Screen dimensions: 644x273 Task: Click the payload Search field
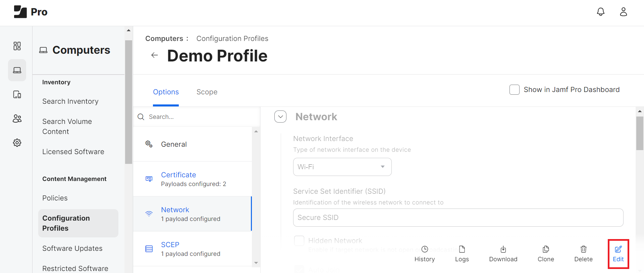[x=197, y=117]
